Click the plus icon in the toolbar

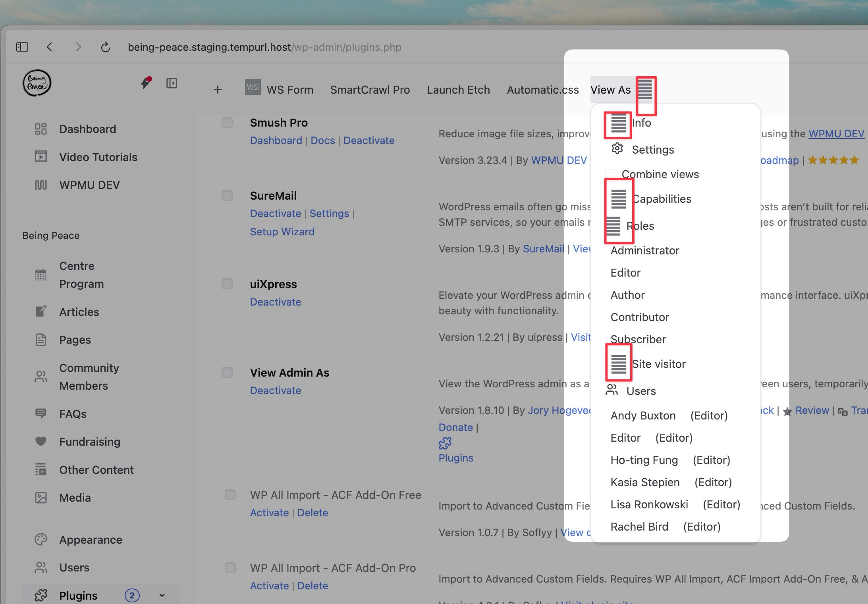click(218, 90)
